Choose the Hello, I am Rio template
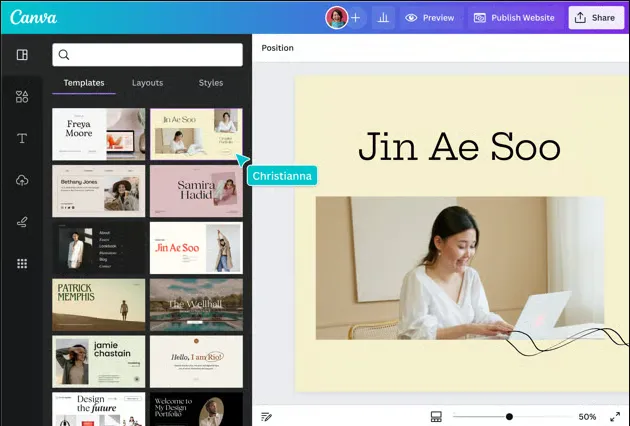Viewport: 630px width, 426px height. [196, 362]
